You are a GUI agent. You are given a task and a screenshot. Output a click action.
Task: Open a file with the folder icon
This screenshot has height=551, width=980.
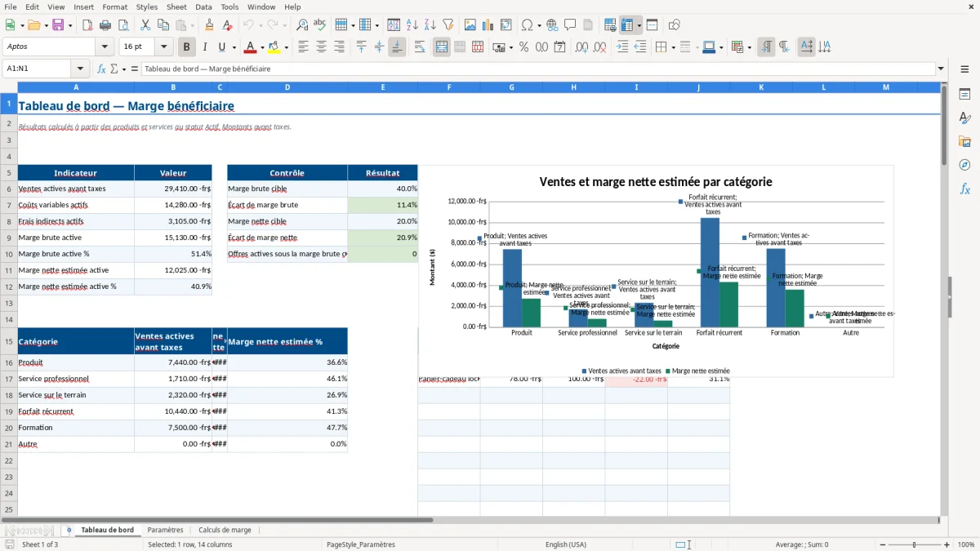33,25
